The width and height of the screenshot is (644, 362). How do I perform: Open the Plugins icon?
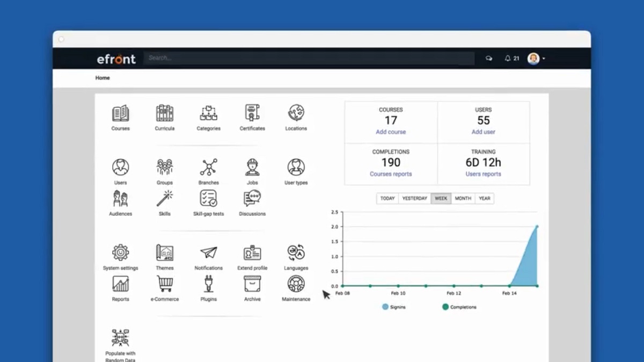[208, 284]
